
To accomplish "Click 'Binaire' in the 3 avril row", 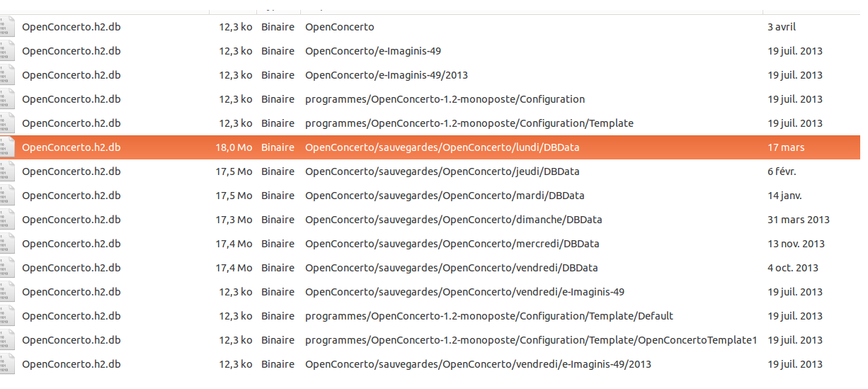I will click(278, 27).
